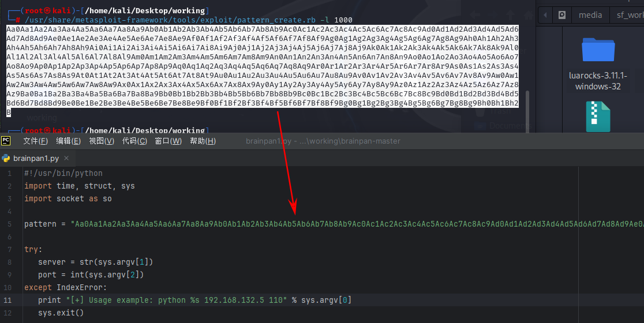Open the luarocks-3.11.1-windows-32 folder icon
The image size is (644, 323).
point(598,49)
